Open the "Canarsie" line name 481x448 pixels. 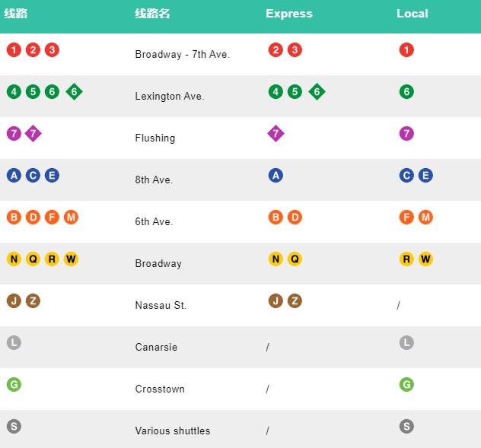(156, 348)
